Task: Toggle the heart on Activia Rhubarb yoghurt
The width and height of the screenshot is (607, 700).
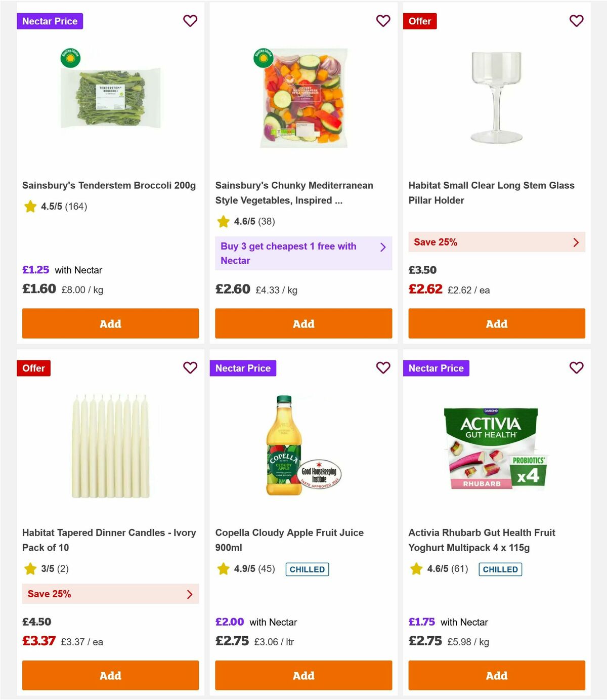Action: point(576,368)
